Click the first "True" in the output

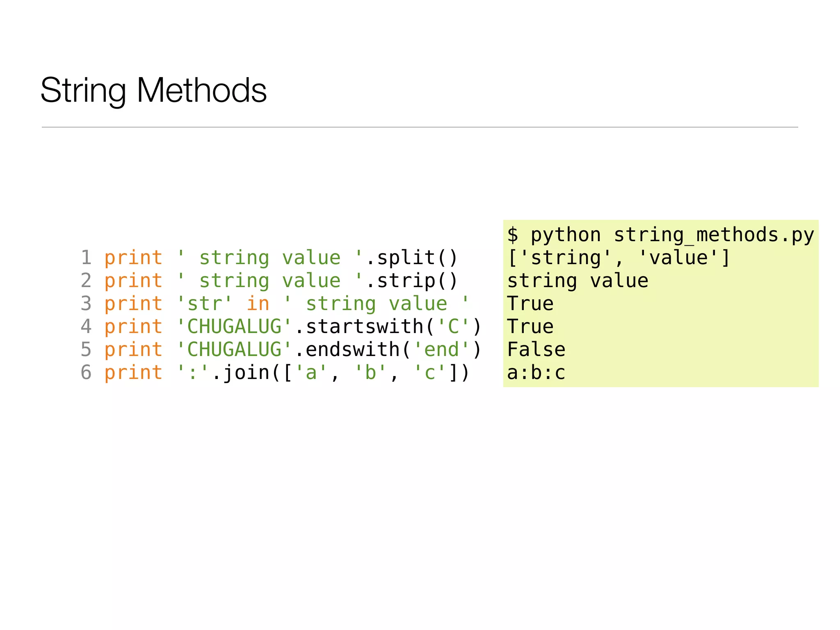[530, 304]
